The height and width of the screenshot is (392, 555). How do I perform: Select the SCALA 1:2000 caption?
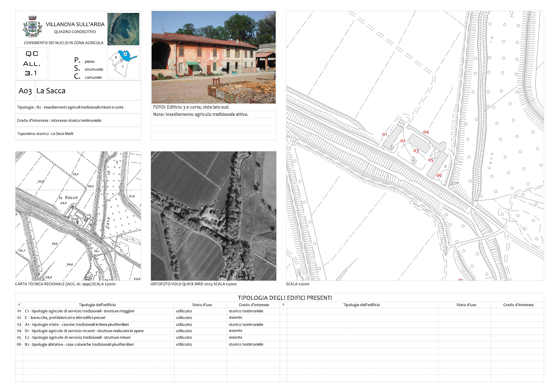pos(298,284)
